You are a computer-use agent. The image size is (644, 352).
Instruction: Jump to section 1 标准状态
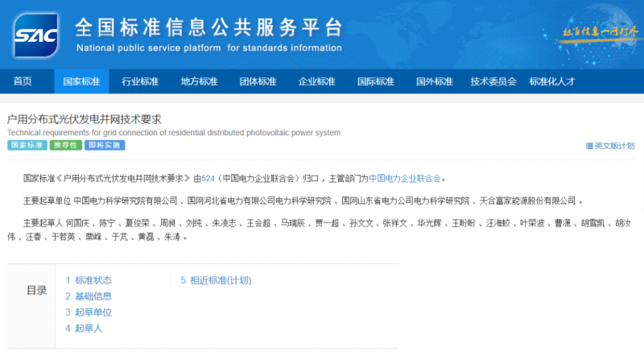point(89,280)
